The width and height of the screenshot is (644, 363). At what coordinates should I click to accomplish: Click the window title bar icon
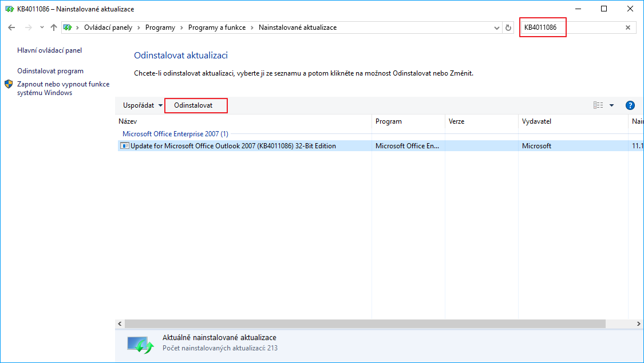[9, 9]
